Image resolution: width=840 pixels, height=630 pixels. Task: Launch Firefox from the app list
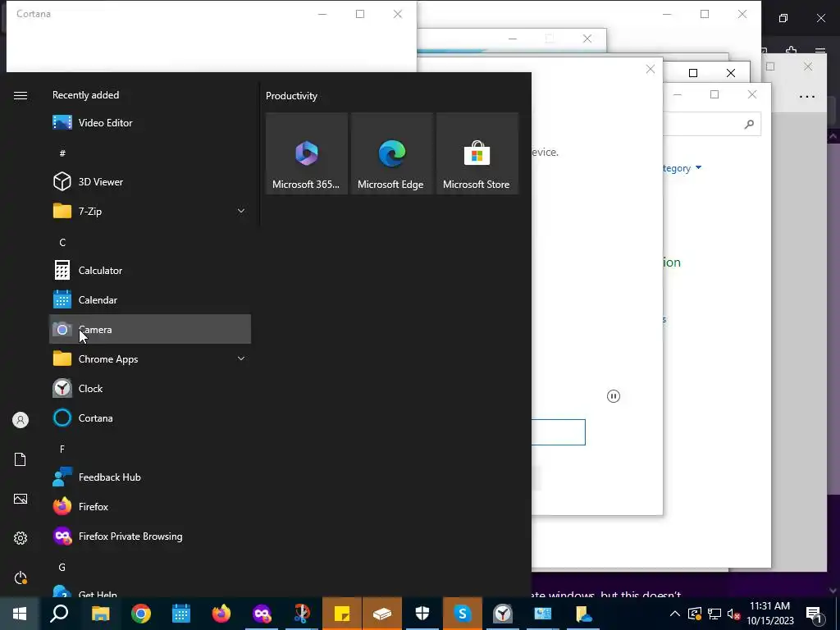[x=150, y=506]
